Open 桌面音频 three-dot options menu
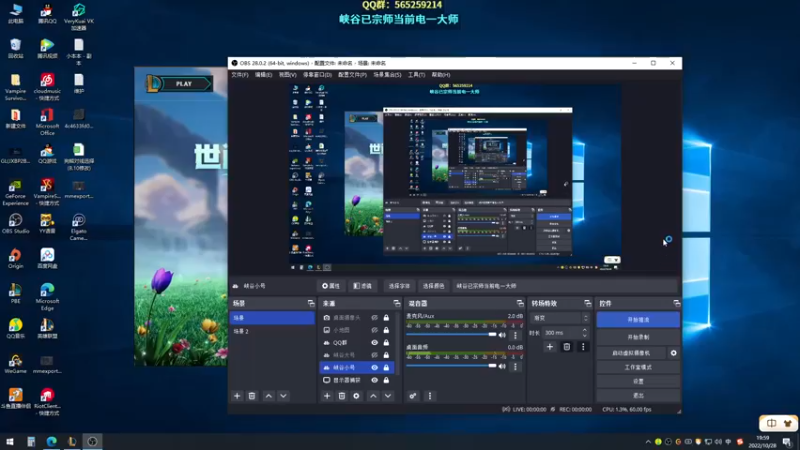The height and width of the screenshot is (450, 800). 515,366
